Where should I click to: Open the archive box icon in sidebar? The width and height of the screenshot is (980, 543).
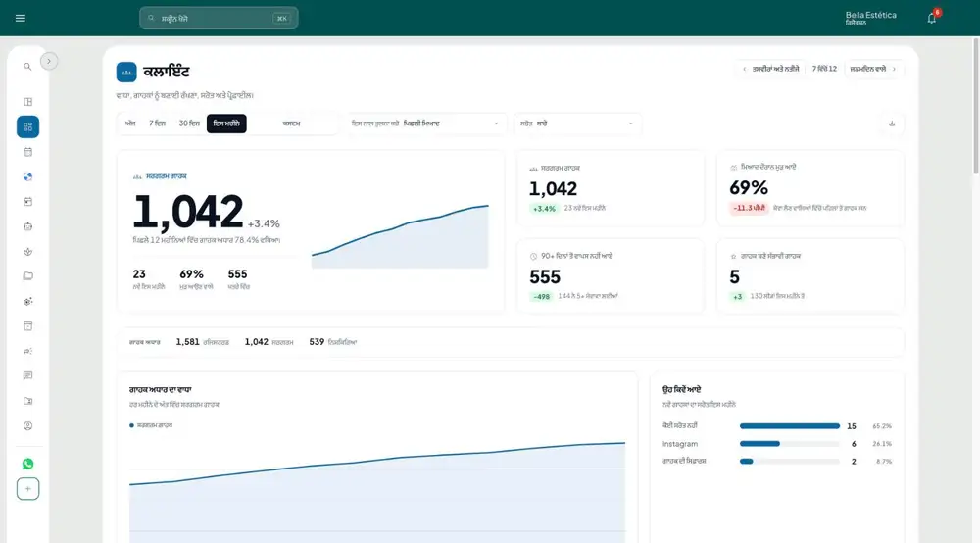pos(27,326)
